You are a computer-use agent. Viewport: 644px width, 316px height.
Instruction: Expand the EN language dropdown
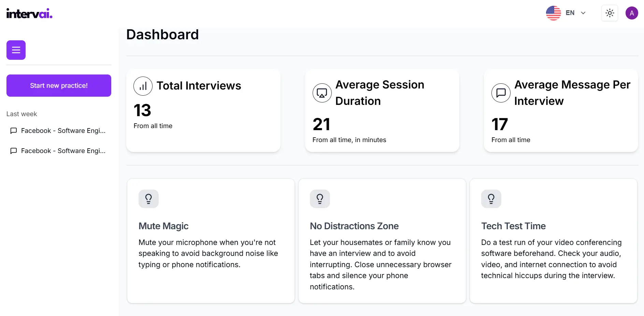tap(570, 13)
